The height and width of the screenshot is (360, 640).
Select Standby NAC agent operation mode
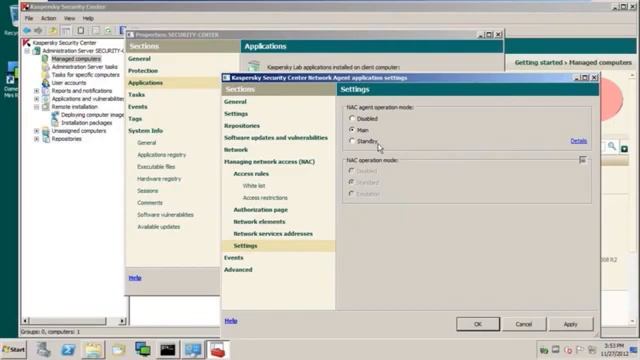pyautogui.click(x=352, y=141)
